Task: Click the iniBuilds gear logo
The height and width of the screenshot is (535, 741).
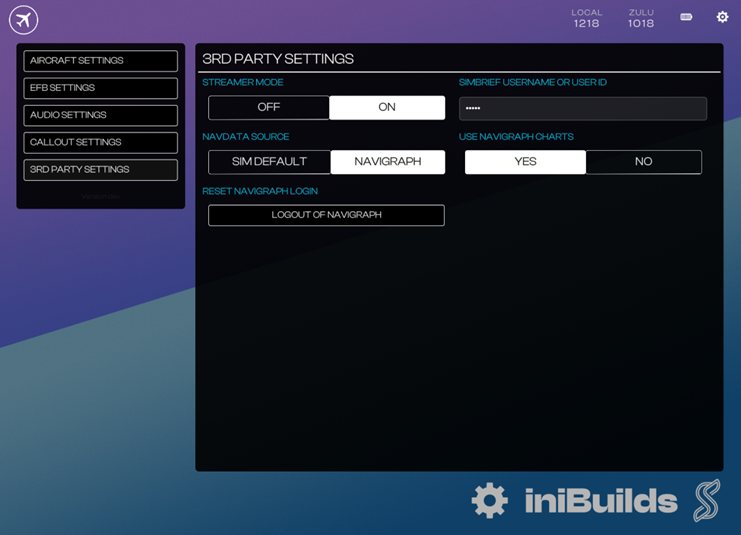Action: 490,500
